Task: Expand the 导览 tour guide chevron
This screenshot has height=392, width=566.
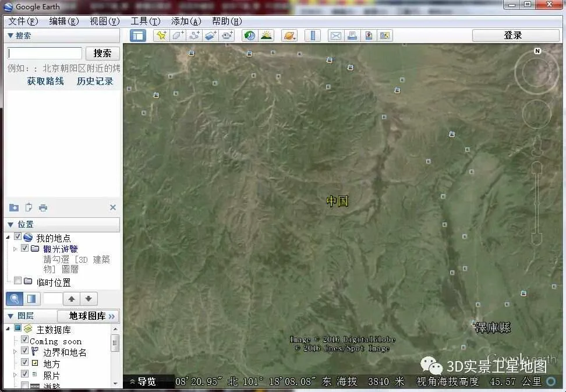Action: [x=133, y=381]
